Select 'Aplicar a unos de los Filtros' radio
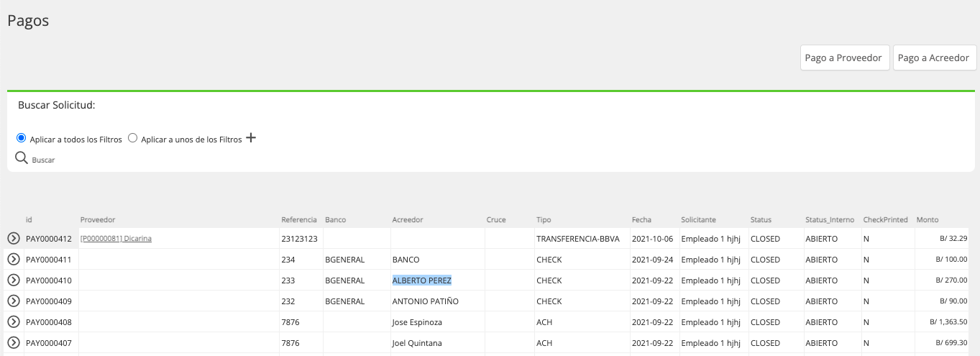This screenshot has height=356, width=980. coord(132,138)
